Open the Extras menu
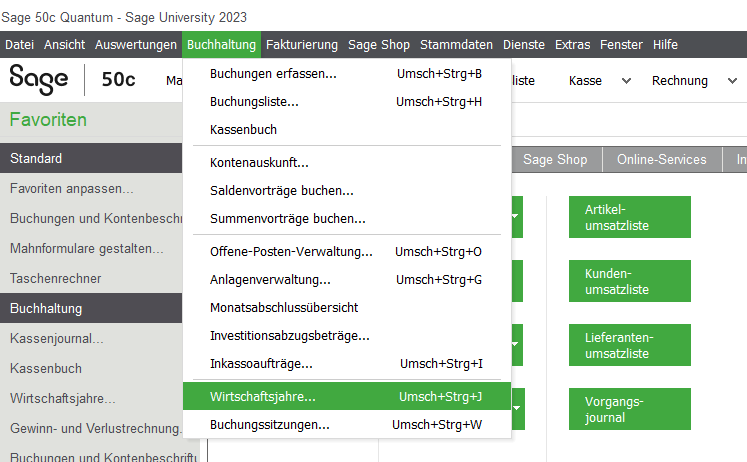The width and height of the screenshot is (747, 462). 572,45
